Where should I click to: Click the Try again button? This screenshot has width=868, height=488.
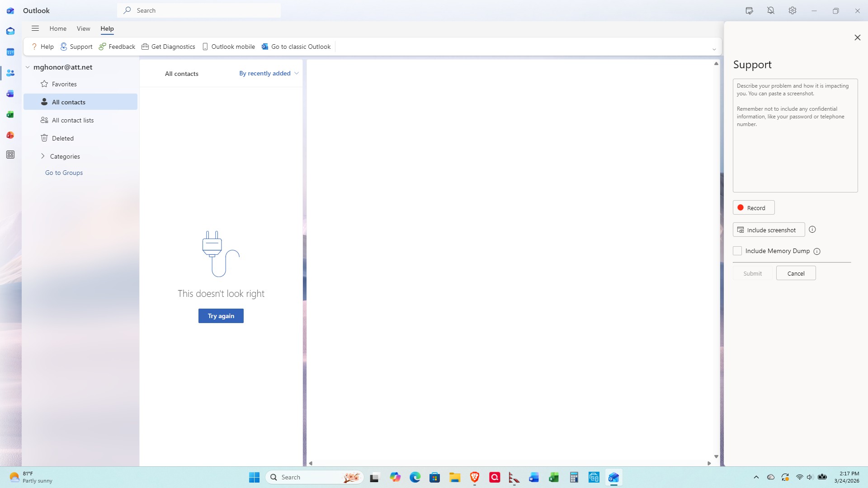[221, 316]
